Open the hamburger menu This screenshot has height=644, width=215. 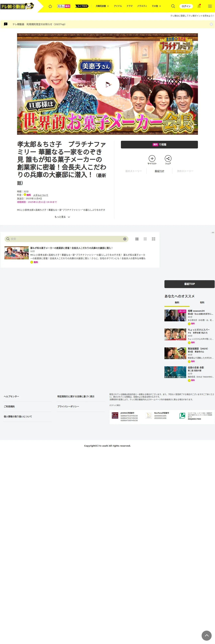(x=210, y=6)
